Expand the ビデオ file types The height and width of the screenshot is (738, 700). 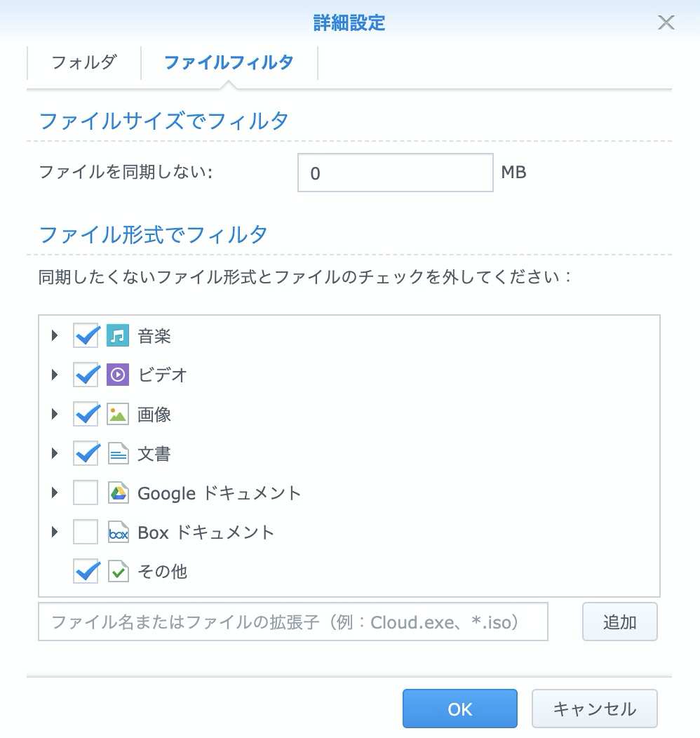coord(55,375)
